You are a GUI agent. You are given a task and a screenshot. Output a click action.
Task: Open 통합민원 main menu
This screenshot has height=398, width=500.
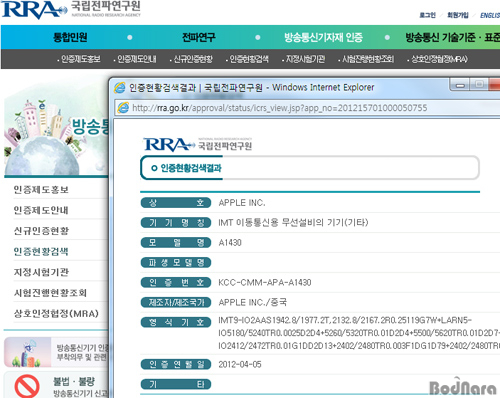(x=70, y=37)
